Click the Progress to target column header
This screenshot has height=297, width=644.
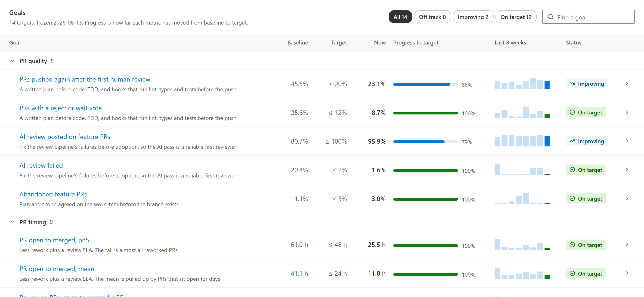(415, 43)
